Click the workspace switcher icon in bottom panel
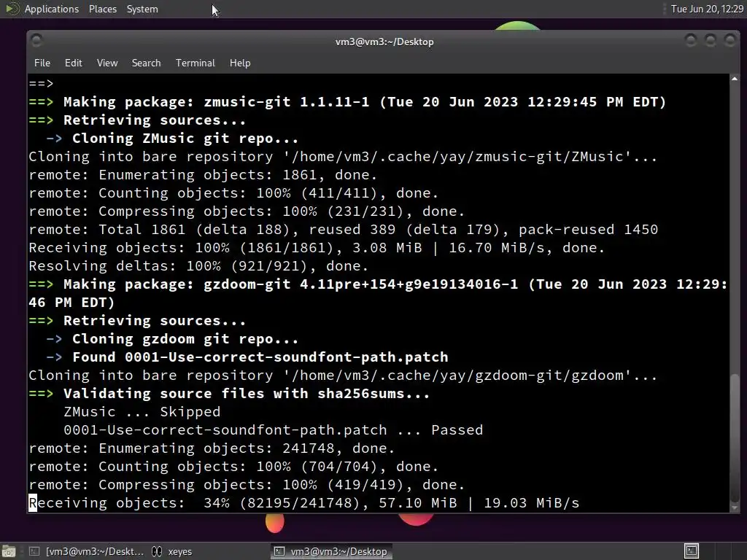Viewport: 747px width, 560px height. click(692, 551)
